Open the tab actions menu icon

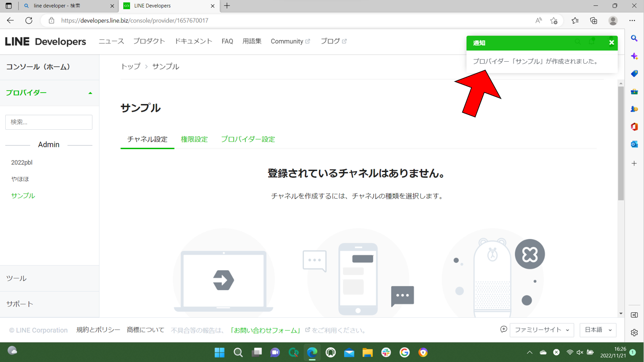pyautogui.click(x=9, y=6)
